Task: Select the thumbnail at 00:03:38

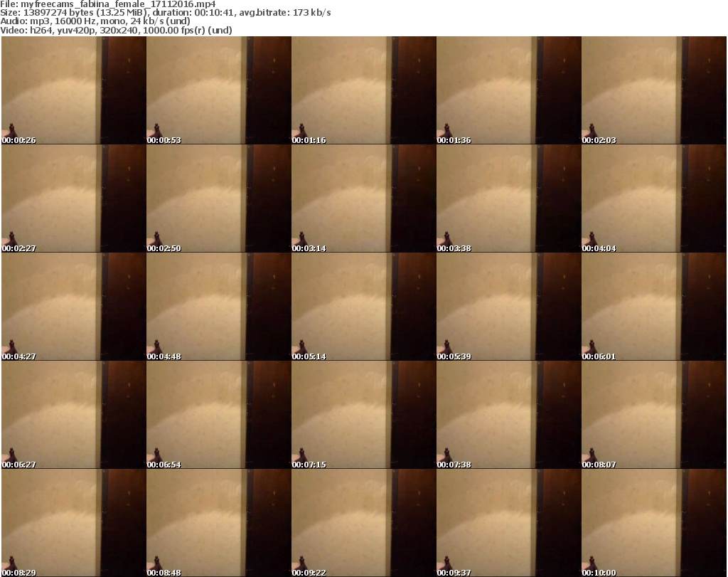Action: tap(508, 198)
